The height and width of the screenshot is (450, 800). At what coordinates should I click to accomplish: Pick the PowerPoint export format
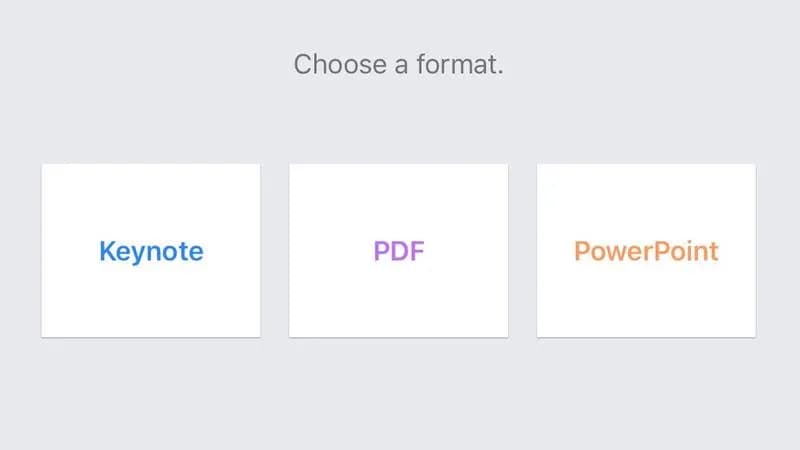pos(646,250)
